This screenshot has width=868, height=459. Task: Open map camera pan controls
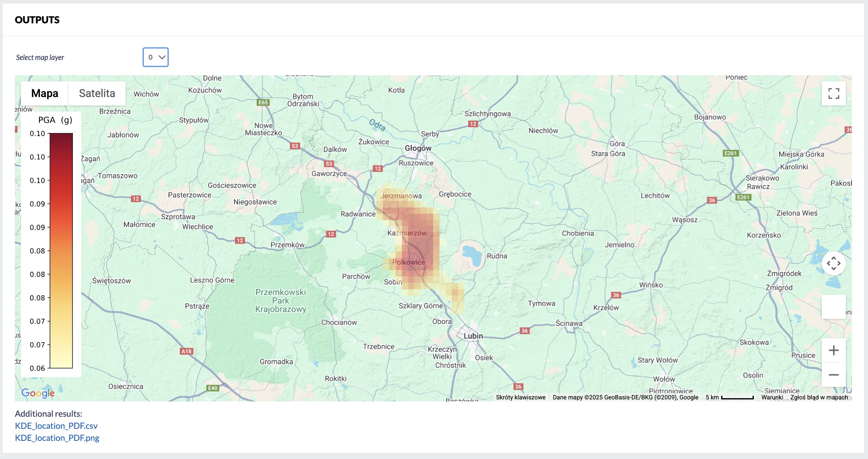pos(833,264)
